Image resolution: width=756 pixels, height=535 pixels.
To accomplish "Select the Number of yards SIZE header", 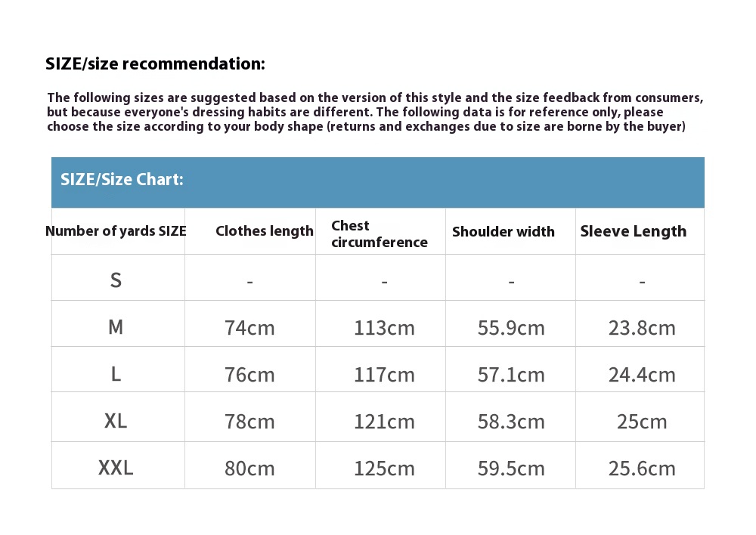I will [x=116, y=231].
